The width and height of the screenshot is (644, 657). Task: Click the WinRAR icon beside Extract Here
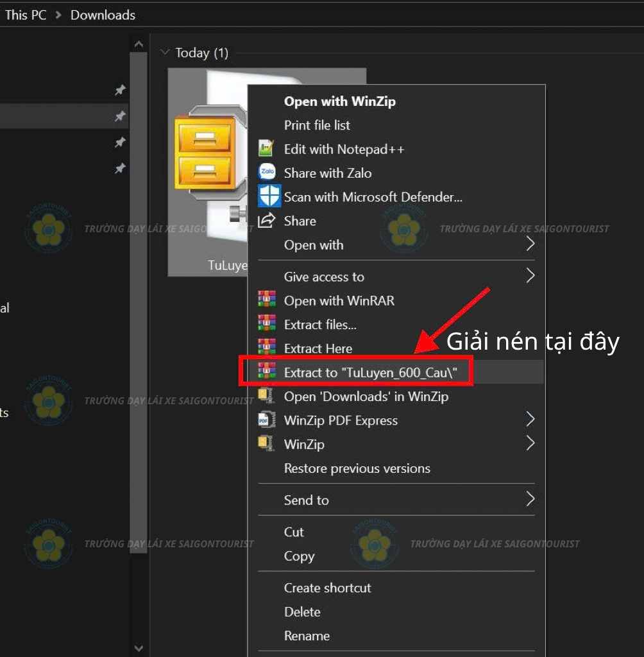[x=267, y=347]
